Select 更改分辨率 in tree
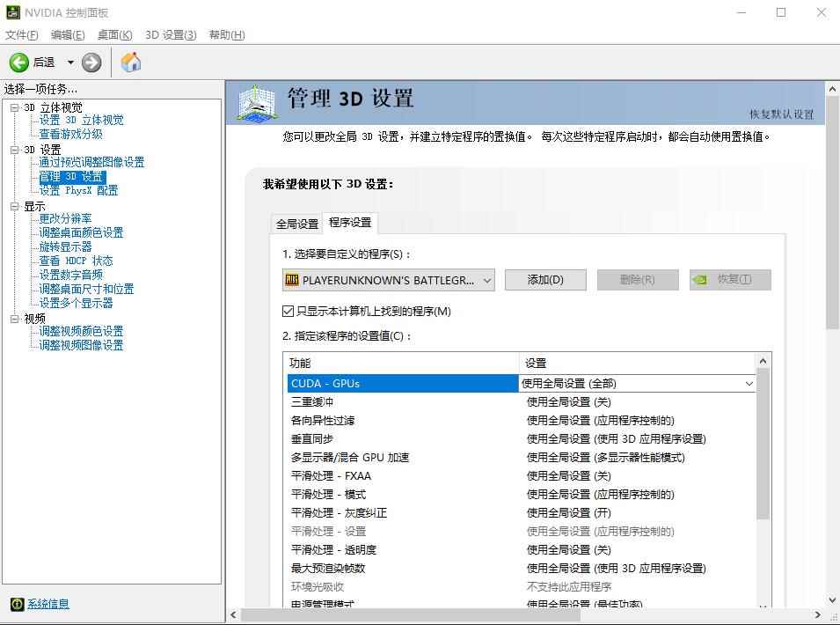Image resolution: width=840 pixels, height=625 pixels. pyautogui.click(x=65, y=218)
